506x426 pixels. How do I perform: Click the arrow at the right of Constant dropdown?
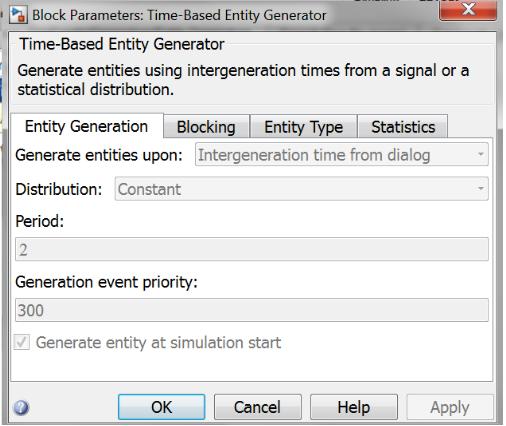coord(480,189)
